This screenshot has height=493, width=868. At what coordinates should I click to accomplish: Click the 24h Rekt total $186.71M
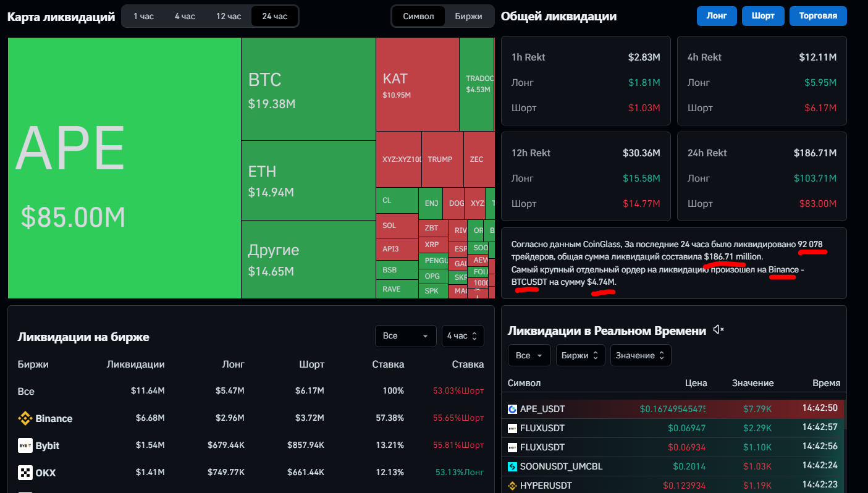(815, 153)
